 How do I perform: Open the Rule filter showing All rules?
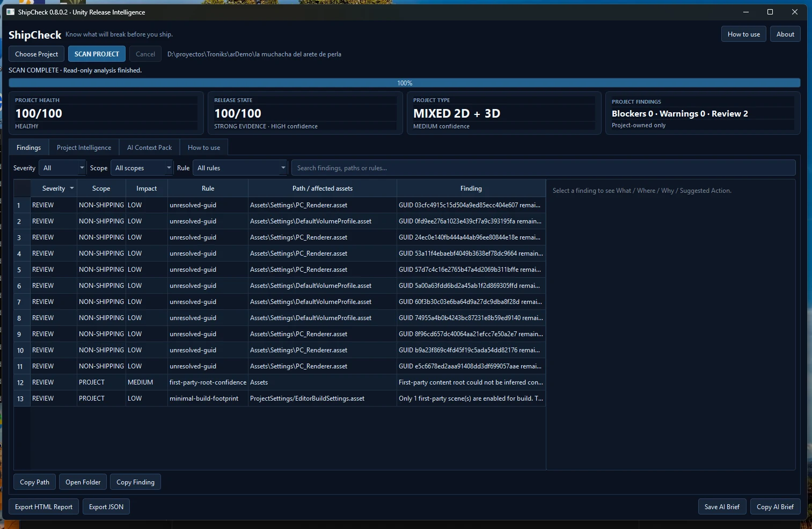[x=240, y=168]
